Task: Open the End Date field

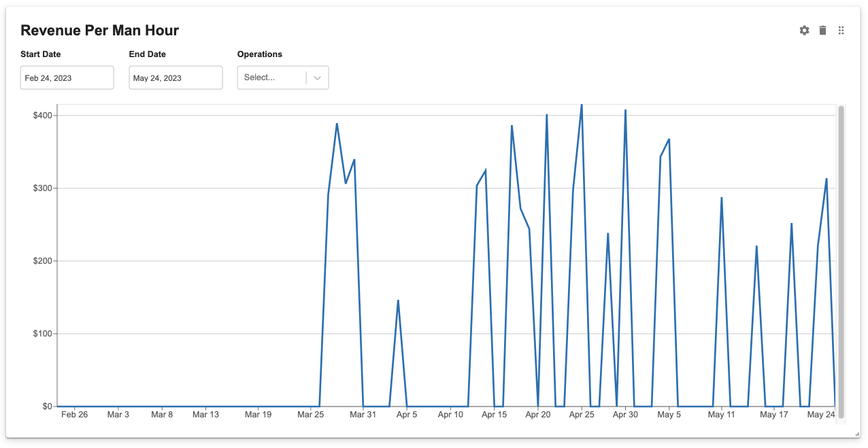Action: [x=176, y=77]
